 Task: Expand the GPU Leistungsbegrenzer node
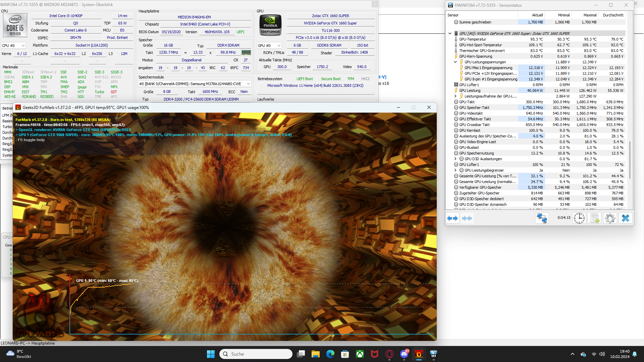pyautogui.click(x=455, y=170)
